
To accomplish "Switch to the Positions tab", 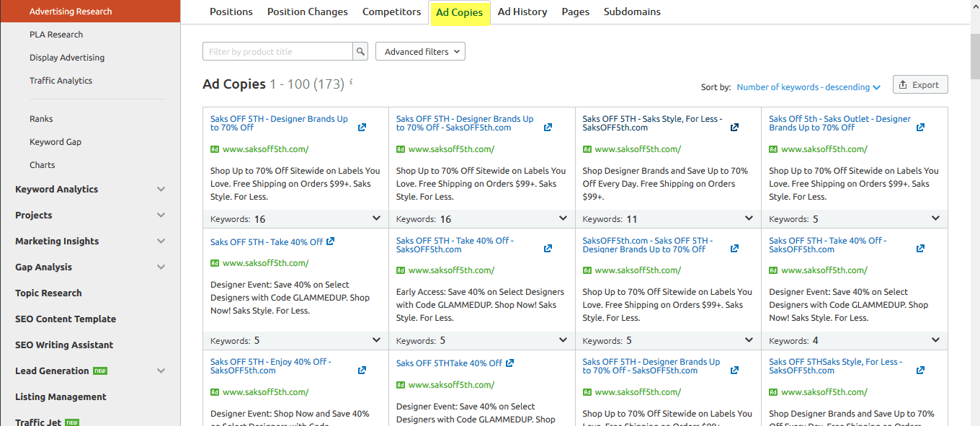I will [x=231, y=12].
